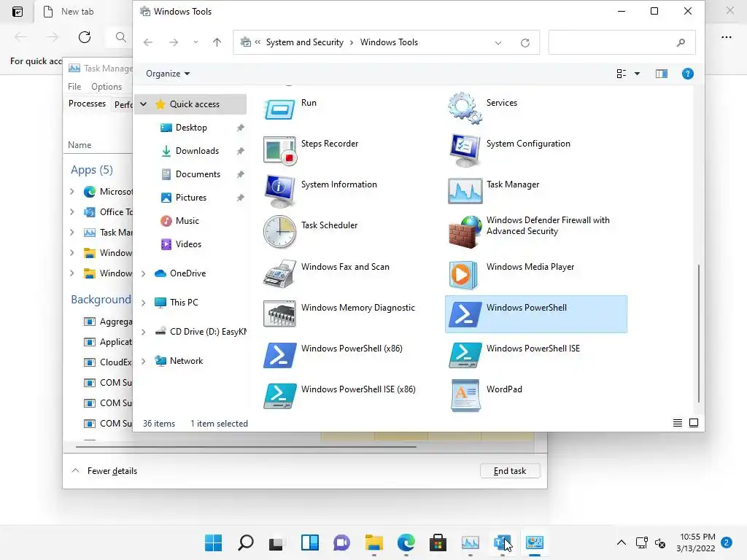
Task: Click the search magnifier in Windows Tools
Action: click(x=681, y=42)
